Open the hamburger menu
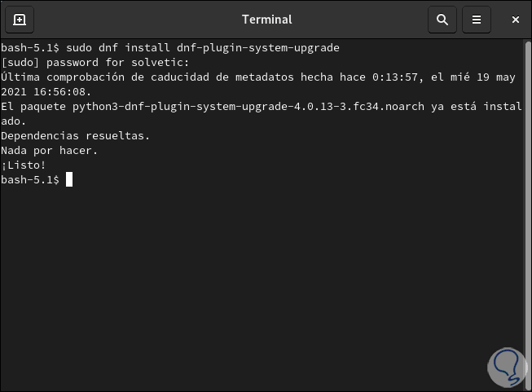This screenshot has width=532, height=392. (x=477, y=20)
